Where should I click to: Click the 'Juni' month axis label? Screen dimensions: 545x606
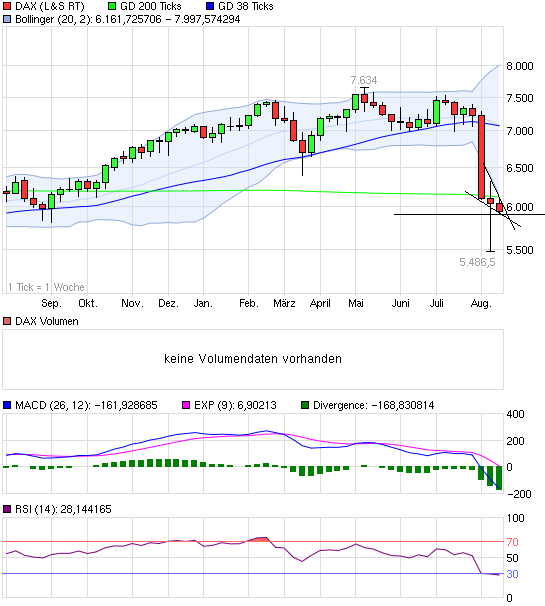pos(400,303)
